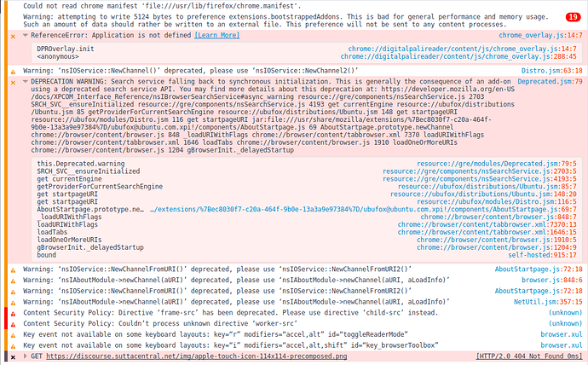Open stack frame link chrome_overlay.js:288:45
Screen dimensions: 588x365
(x=458, y=56)
